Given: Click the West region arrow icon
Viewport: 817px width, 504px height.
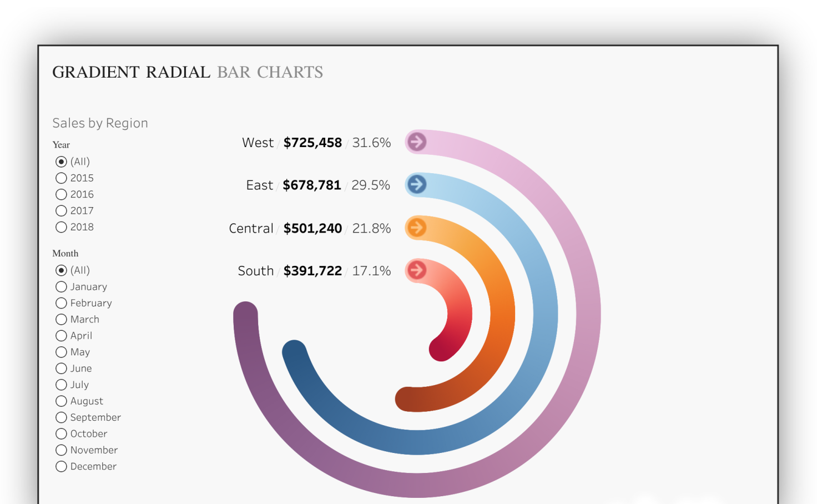Looking at the screenshot, I should (416, 142).
